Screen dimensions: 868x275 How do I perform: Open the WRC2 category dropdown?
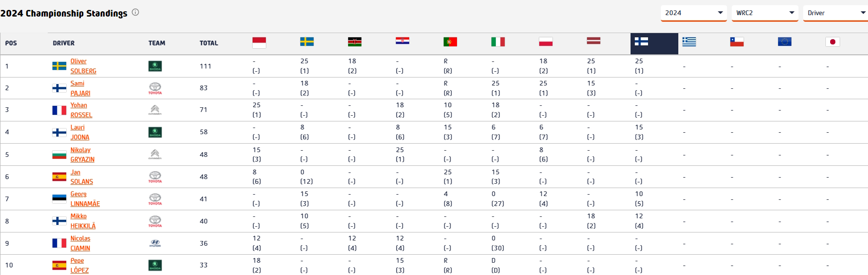point(764,13)
